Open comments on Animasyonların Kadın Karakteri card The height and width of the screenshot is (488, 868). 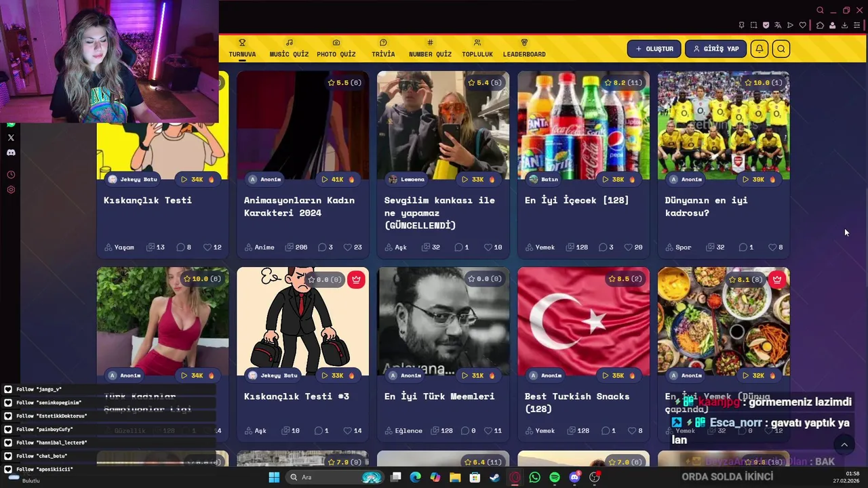(x=325, y=247)
